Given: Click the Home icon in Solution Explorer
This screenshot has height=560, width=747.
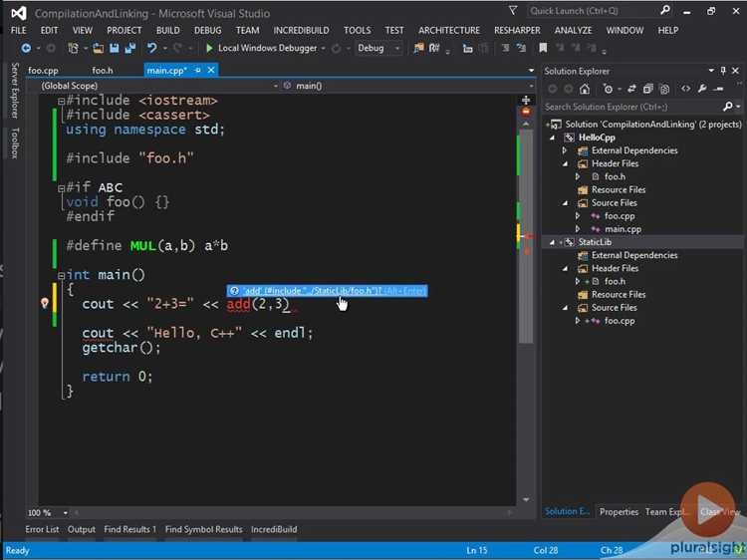Looking at the screenshot, I should click(x=585, y=89).
